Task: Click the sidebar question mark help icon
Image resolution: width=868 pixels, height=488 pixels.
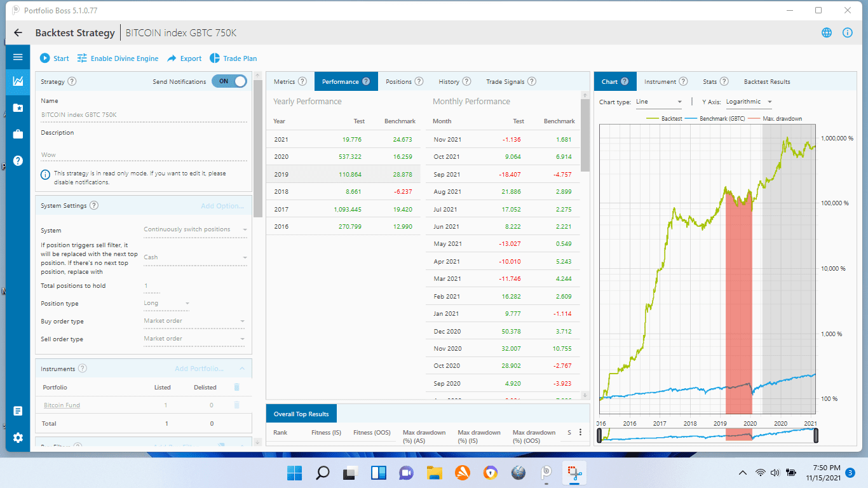Action: [18, 160]
